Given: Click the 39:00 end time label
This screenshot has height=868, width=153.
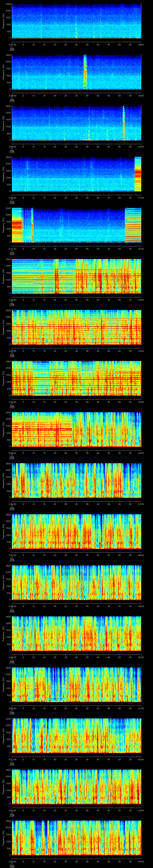Looking at the screenshot, I should tap(141, 96).
